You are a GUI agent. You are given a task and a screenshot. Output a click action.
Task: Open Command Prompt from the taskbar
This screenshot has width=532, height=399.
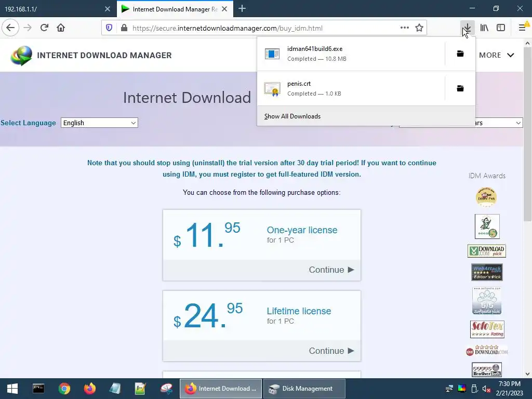coord(38,389)
